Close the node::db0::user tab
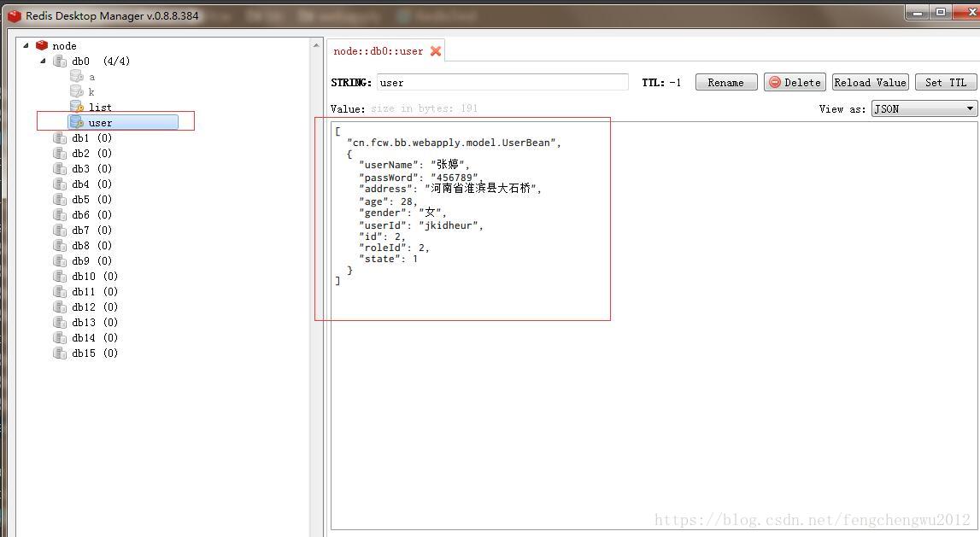The height and width of the screenshot is (537, 980). 436,51
